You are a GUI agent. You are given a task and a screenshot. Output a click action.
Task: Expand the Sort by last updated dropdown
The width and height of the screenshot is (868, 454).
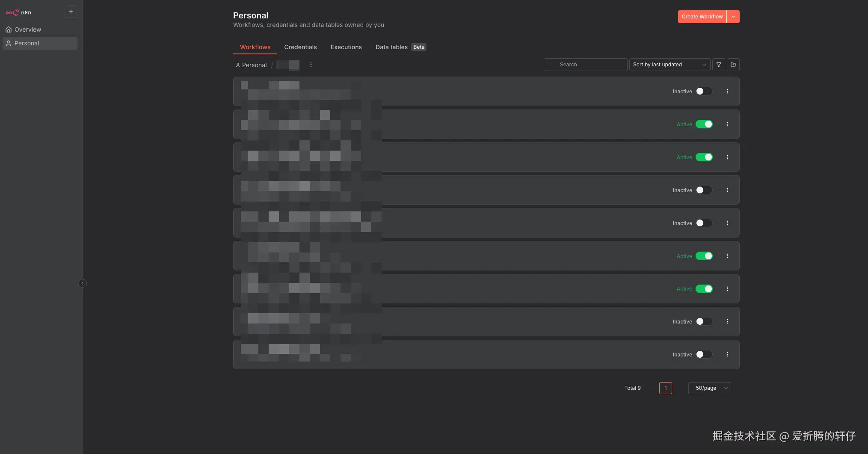[x=670, y=65]
